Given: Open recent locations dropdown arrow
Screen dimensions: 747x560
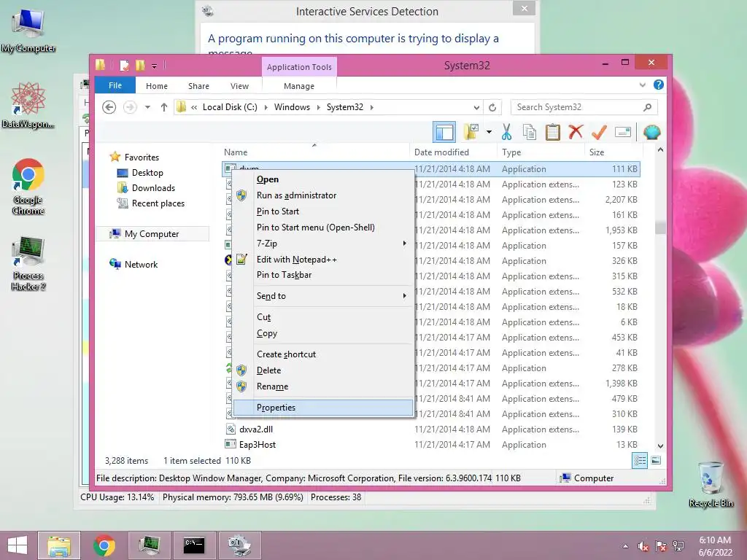Looking at the screenshot, I should click(147, 107).
